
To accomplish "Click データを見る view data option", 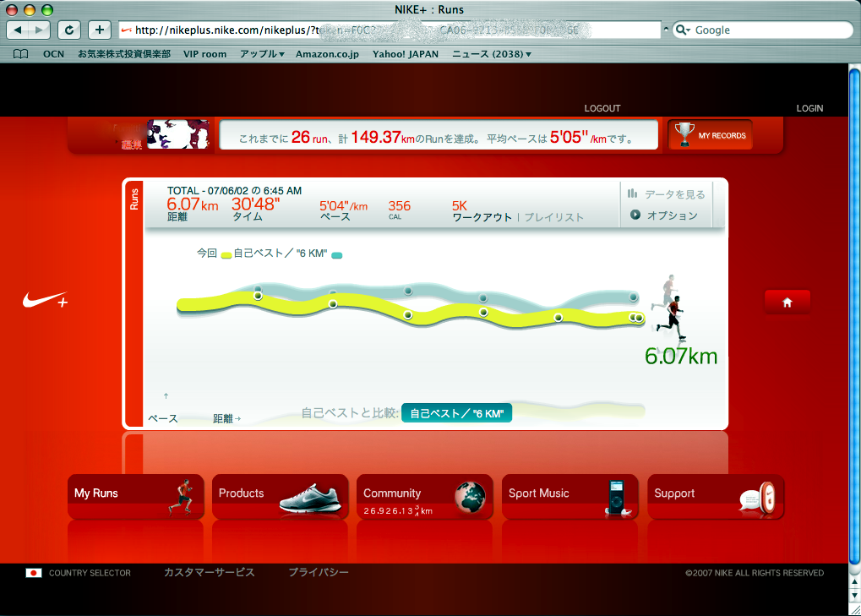I will point(666,194).
